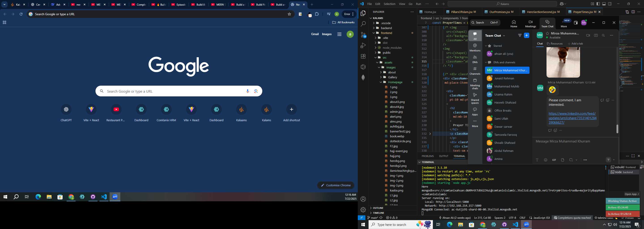Click Customise Chrome button
The height and width of the screenshot is (229, 644).
[336, 185]
